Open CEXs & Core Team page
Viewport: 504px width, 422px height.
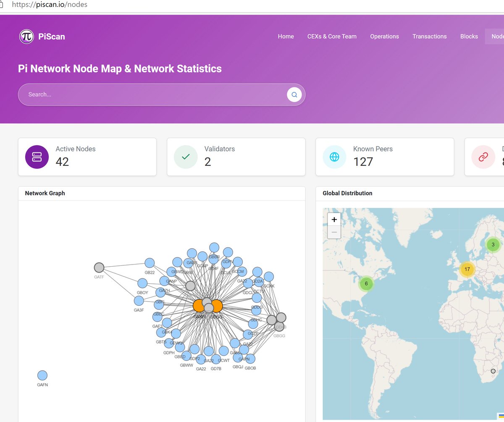pyautogui.click(x=332, y=37)
